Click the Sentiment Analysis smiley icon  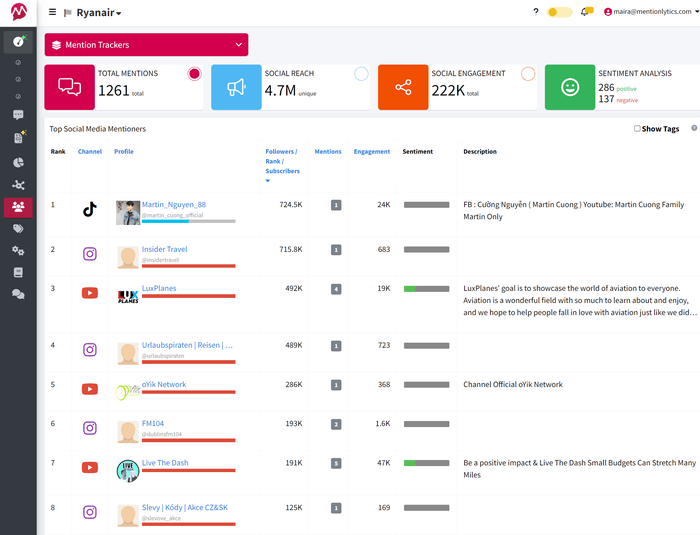tap(570, 87)
